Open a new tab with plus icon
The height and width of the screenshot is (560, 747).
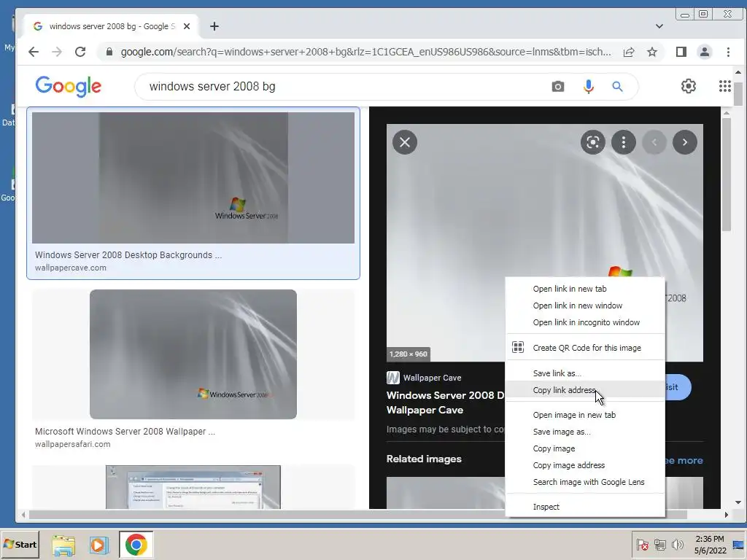coord(214,27)
